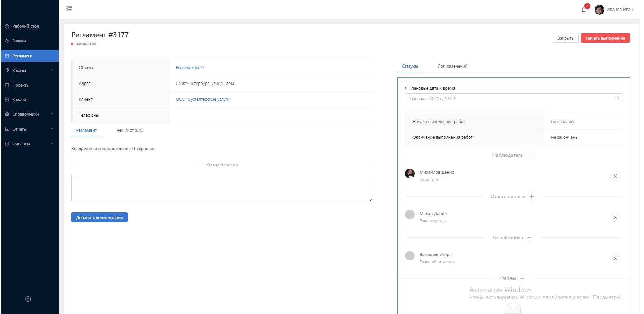Open the Чек-лист (0/0) tab
This screenshot has width=644, height=314.
130,130
